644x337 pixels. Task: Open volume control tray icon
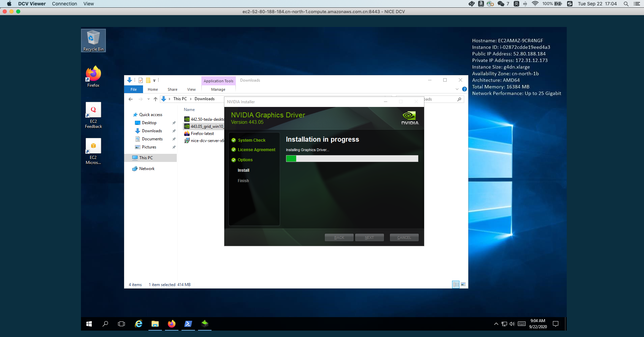point(512,324)
